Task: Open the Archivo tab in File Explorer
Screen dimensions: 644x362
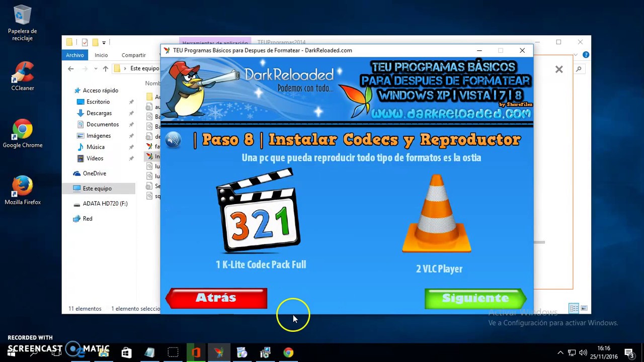Action: pos(74,55)
